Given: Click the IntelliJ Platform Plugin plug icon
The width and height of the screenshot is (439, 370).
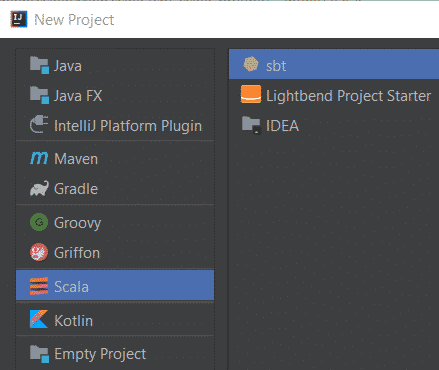Looking at the screenshot, I should click(x=39, y=125).
